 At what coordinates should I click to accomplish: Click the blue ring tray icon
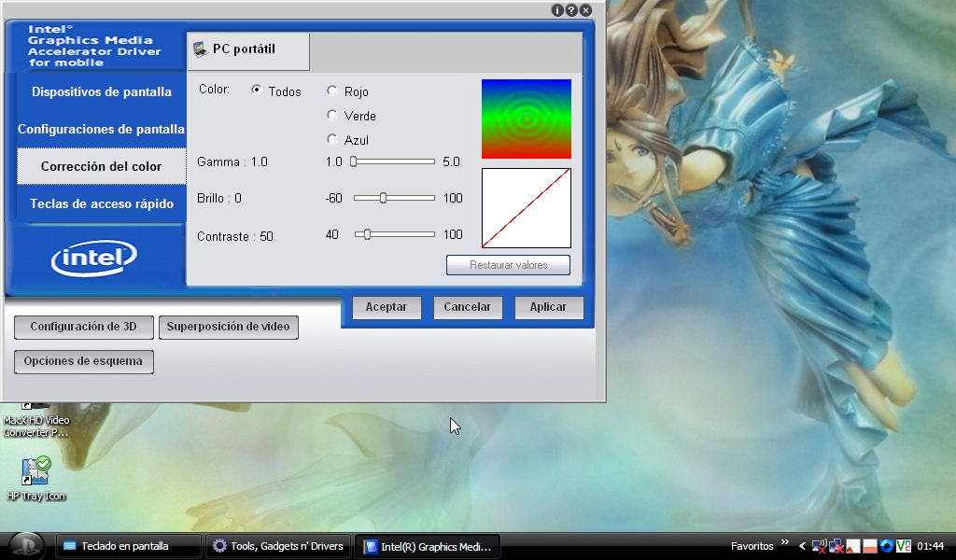[887, 546]
